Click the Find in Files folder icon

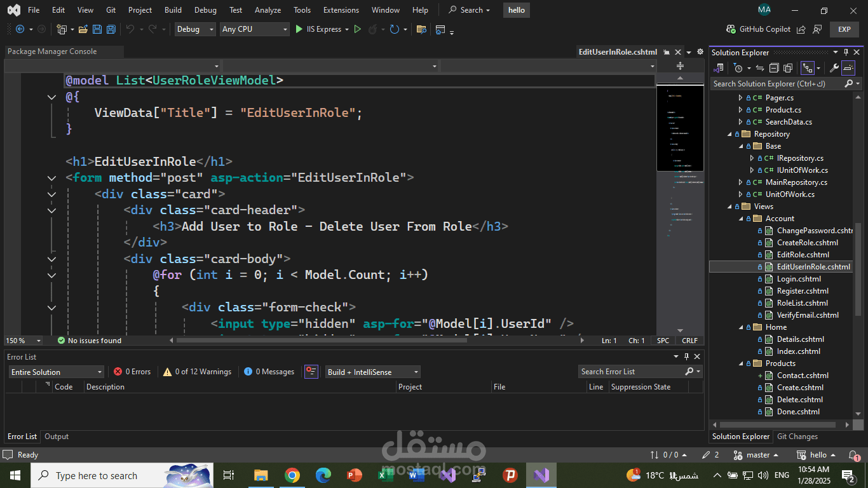[421, 29]
